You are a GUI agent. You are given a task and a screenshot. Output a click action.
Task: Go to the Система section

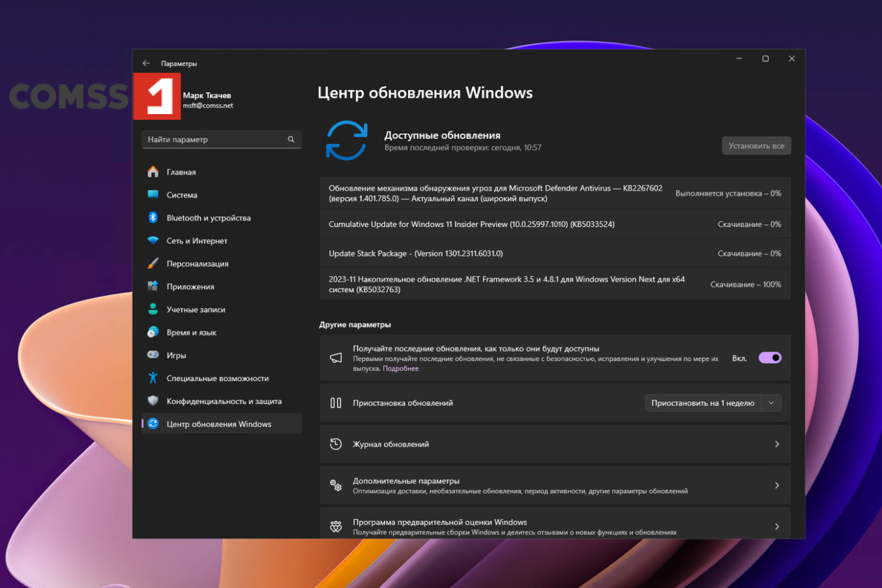[222, 195]
